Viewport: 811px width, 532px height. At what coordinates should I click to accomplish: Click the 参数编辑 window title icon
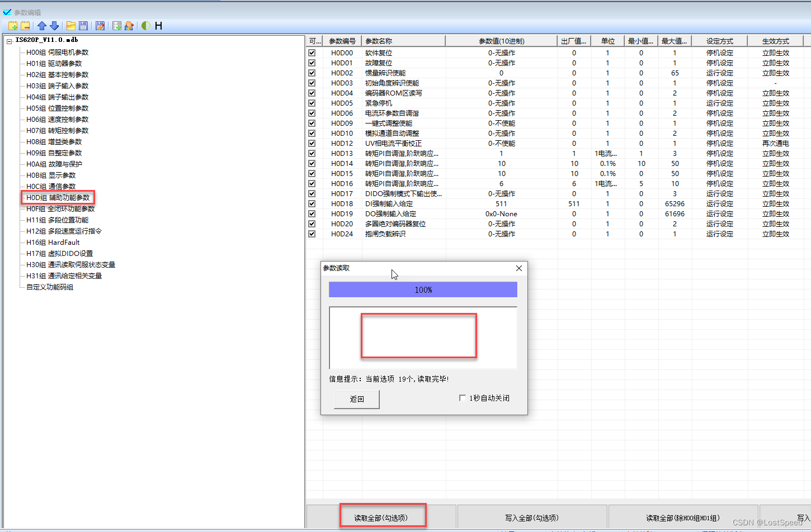click(7, 12)
